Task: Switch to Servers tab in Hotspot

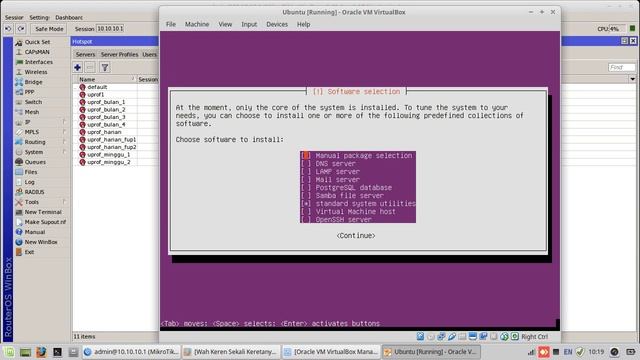Action: [85, 54]
